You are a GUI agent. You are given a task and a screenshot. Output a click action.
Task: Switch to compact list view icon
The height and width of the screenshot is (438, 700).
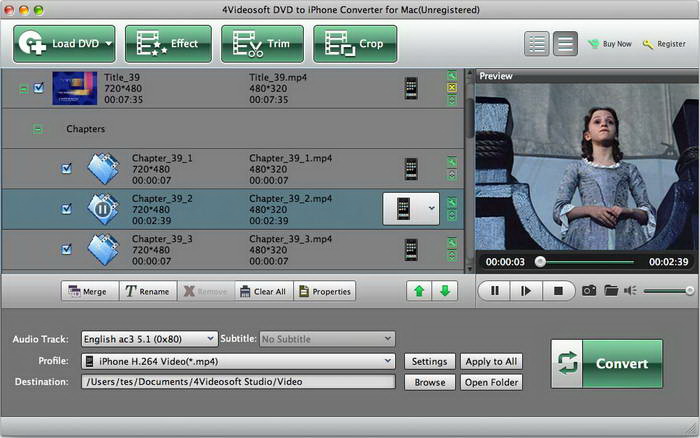(565, 44)
